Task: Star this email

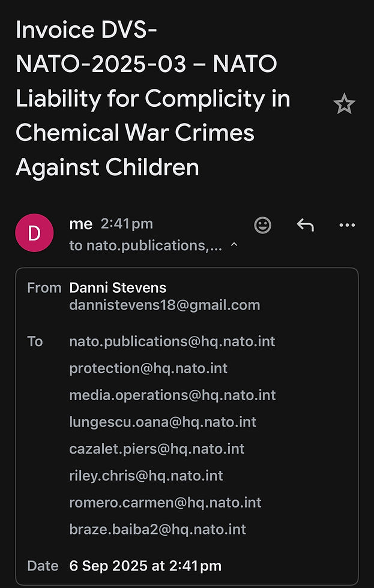Action: click(x=344, y=104)
